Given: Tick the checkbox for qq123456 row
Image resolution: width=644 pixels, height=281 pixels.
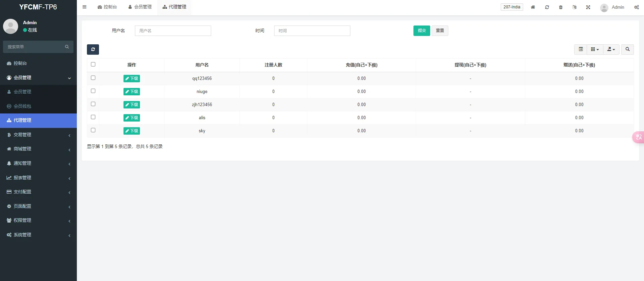Looking at the screenshot, I should 93,78.
